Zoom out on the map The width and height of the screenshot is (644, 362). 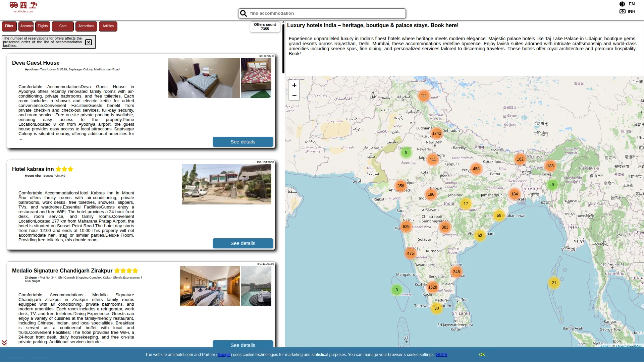(294, 96)
